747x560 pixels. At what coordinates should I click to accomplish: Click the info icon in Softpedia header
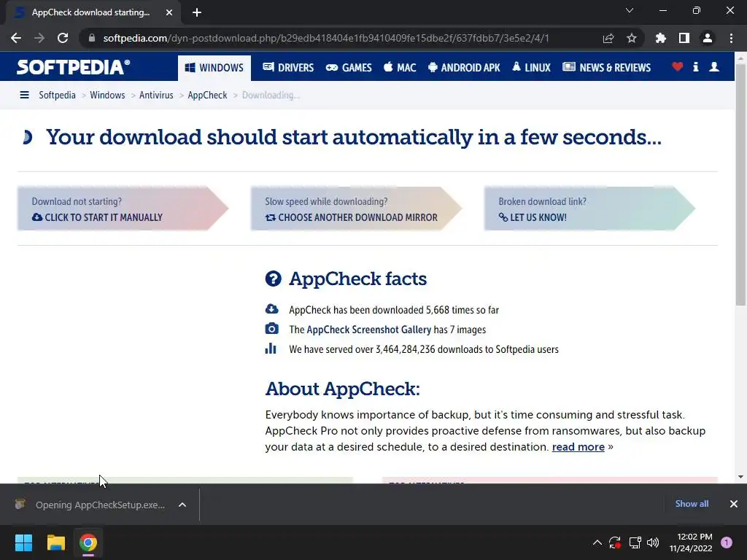pos(695,66)
